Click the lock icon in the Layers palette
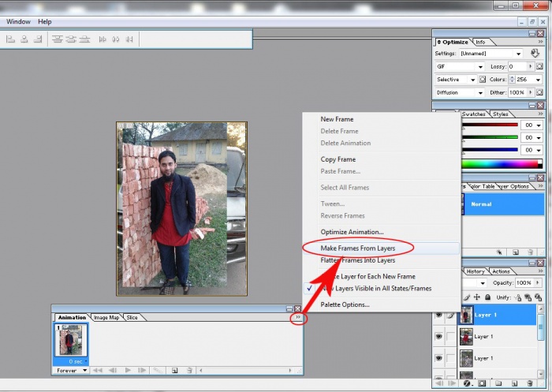This screenshot has width=552, height=392. pyautogui.click(x=487, y=297)
